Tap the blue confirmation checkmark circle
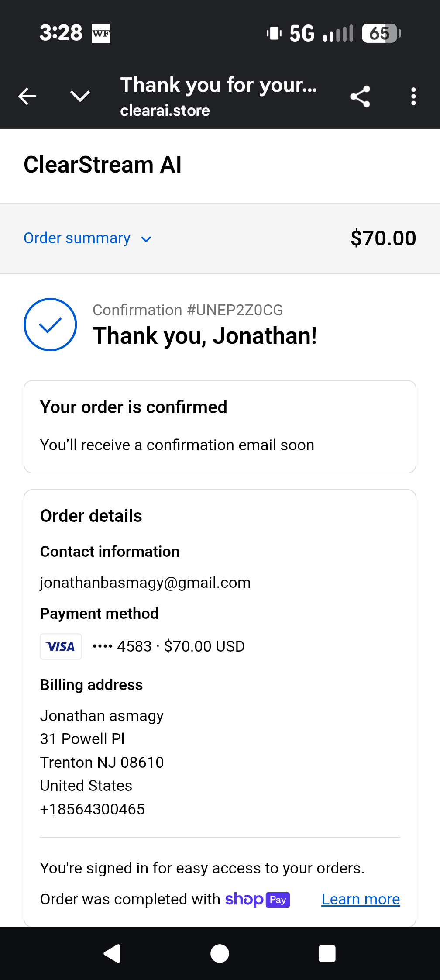Image resolution: width=440 pixels, height=980 pixels. point(50,324)
